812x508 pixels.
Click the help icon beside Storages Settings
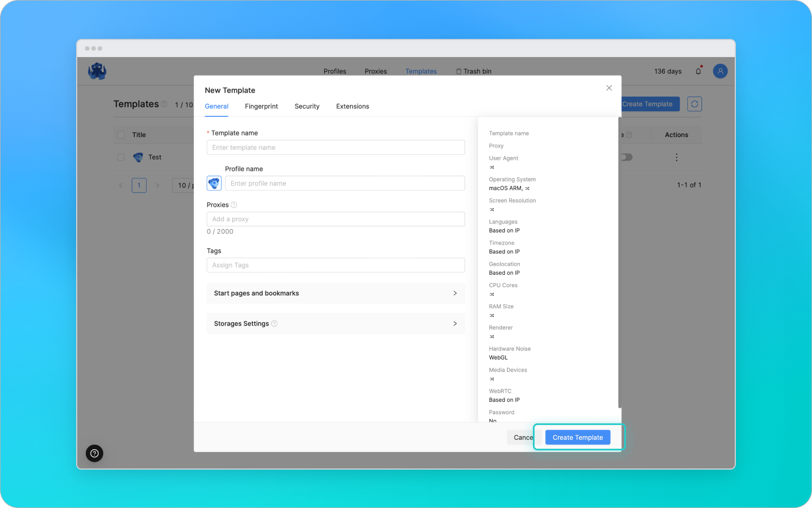tap(275, 323)
